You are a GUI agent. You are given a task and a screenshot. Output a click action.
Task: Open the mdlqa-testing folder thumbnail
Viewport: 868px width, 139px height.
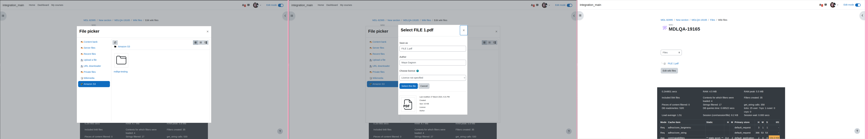click(121, 60)
